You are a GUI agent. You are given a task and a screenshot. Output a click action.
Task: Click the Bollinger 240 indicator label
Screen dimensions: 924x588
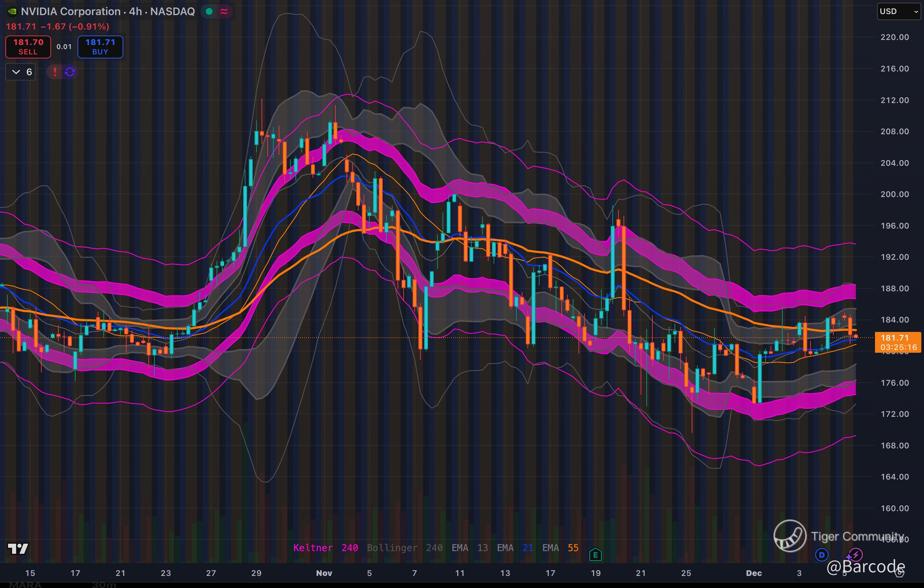(405, 548)
